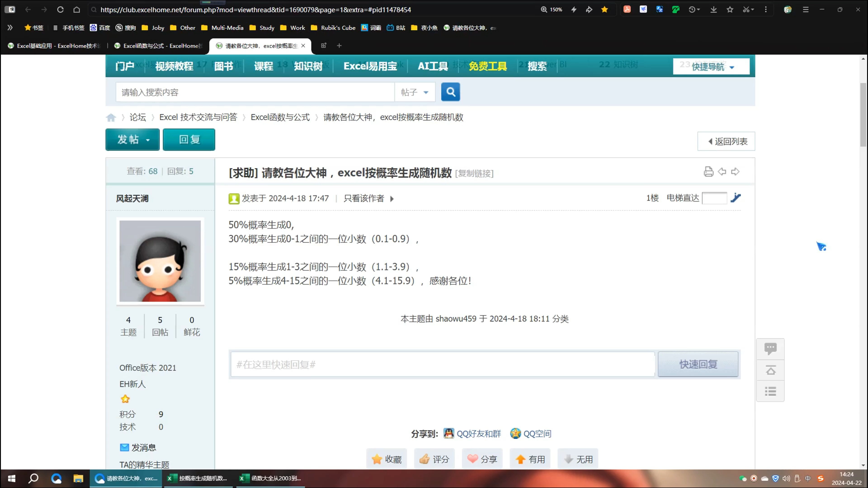The image size is (868, 488).
Task: Click the floating quick reply speech bubble
Action: (770, 349)
